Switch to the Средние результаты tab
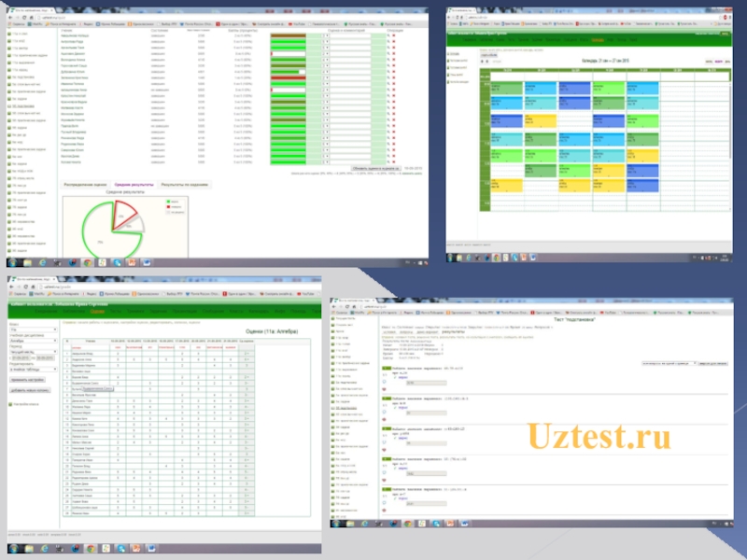Image resolution: width=747 pixels, height=560 pixels. coord(134,184)
